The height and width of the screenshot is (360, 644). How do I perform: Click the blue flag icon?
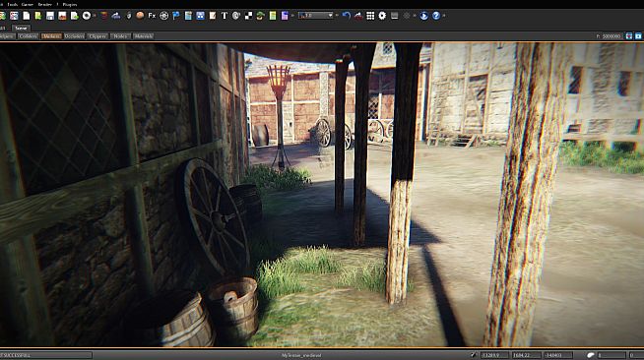tap(176, 16)
